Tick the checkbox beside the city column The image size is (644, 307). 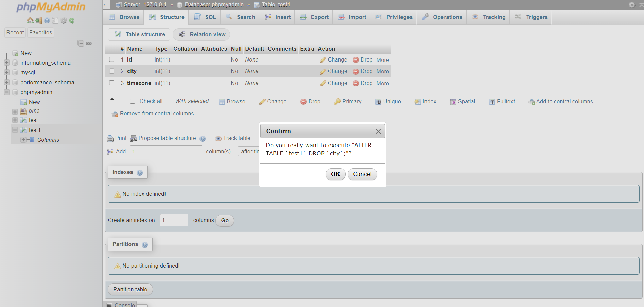[111, 71]
